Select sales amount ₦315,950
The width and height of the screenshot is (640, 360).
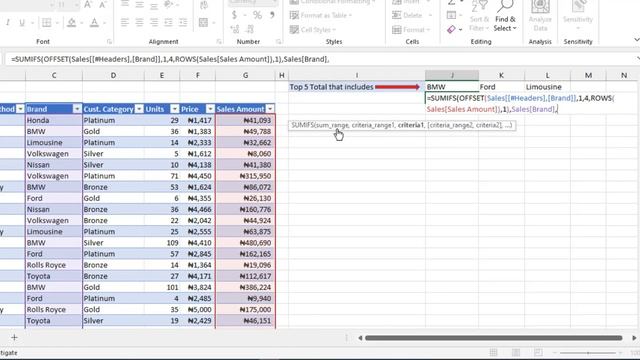(x=245, y=176)
